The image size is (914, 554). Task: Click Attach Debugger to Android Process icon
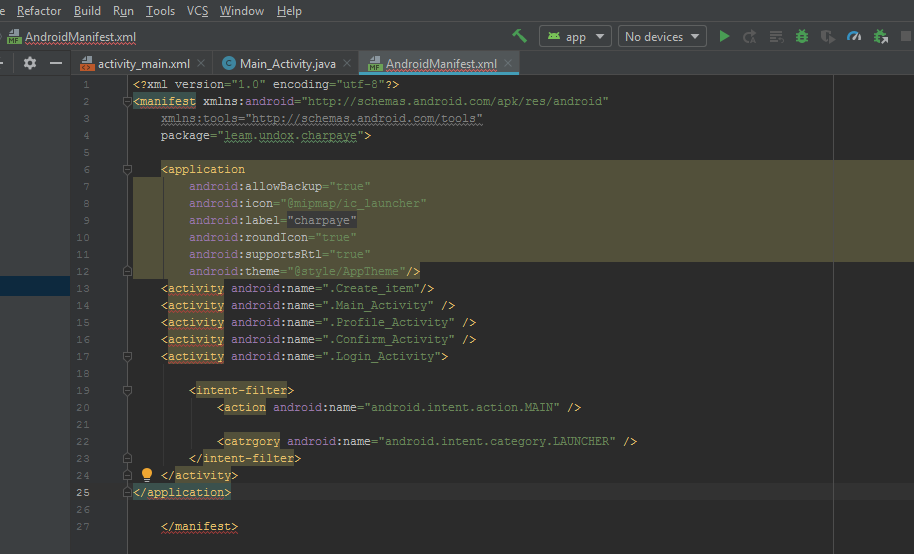pos(880,36)
